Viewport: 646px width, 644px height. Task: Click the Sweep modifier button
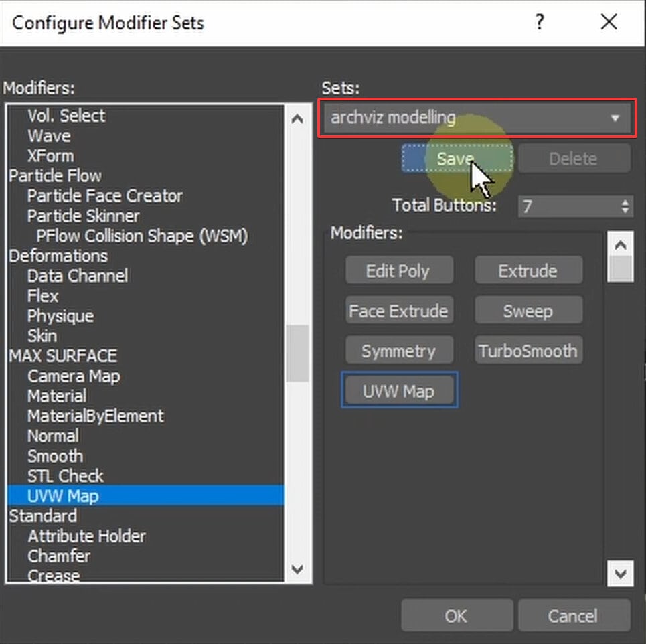tap(528, 310)
